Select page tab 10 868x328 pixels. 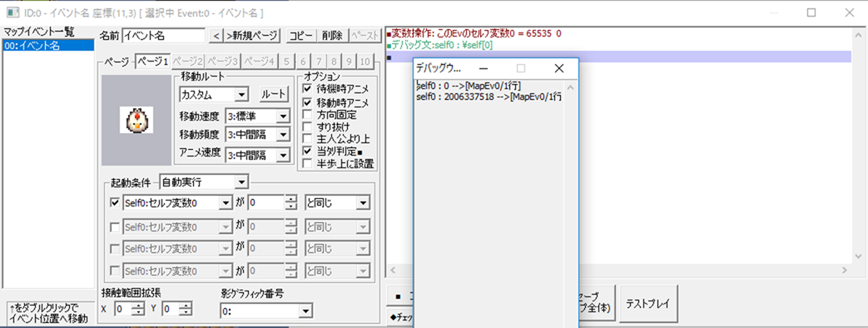pos(365,62)
